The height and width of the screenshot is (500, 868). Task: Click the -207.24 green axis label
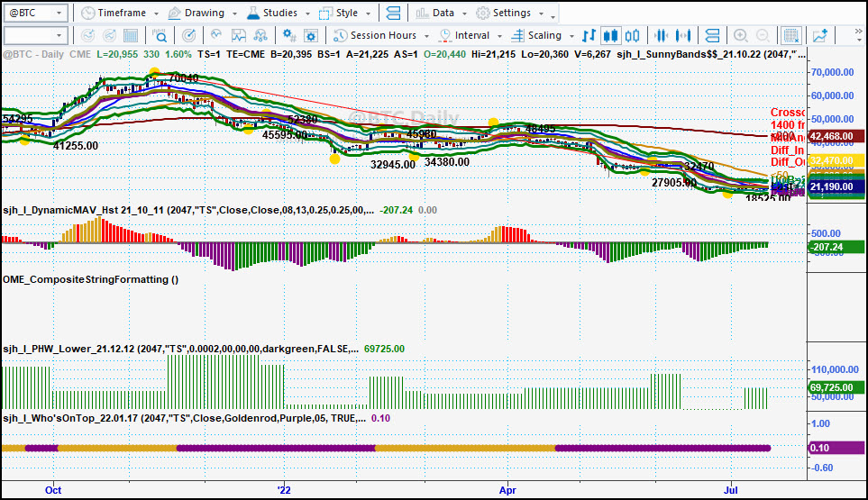point(836,247)
